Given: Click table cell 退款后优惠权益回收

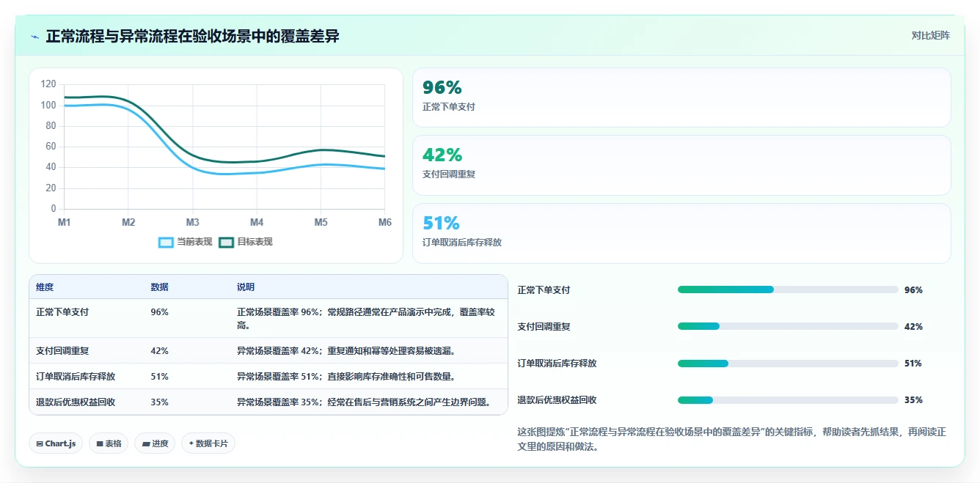Looking at the screenshot, I should coord(76,402).
